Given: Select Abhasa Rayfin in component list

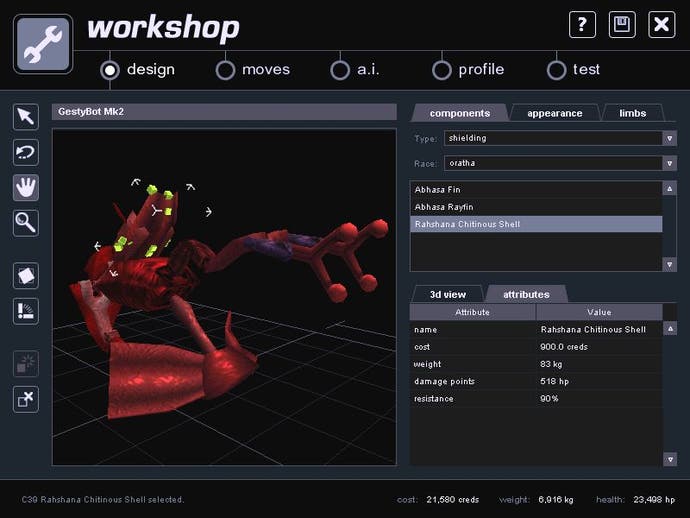Looking at the screenshot, I should 536,207.
